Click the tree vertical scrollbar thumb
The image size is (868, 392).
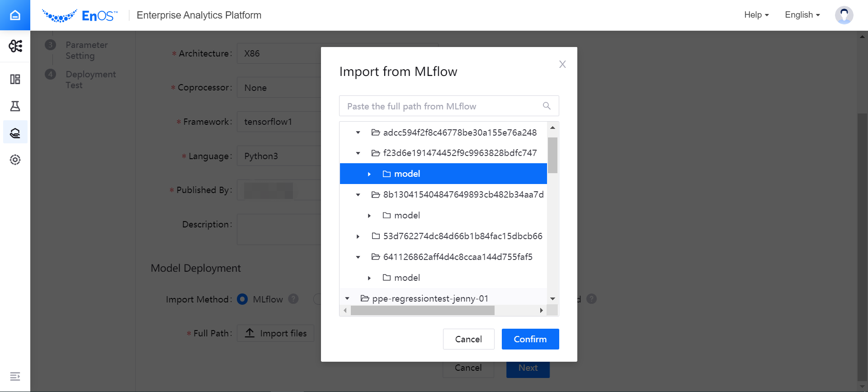click(552, 155)
